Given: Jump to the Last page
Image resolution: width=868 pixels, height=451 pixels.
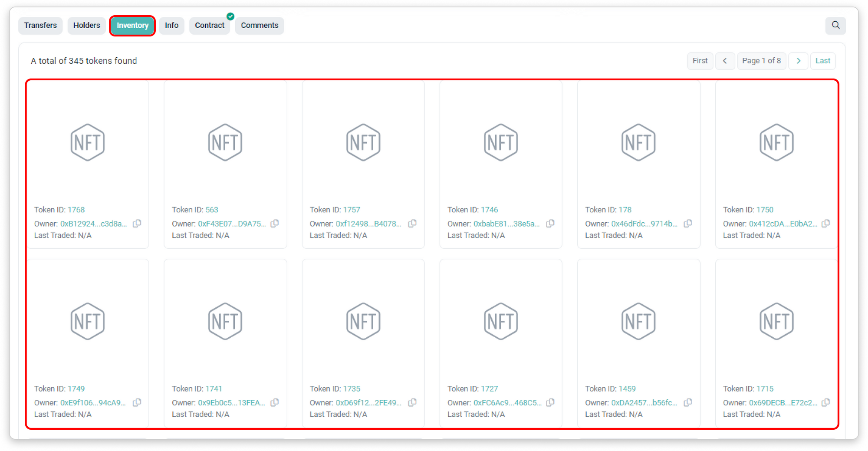Looking at the screenshot, I should [822, 61].
